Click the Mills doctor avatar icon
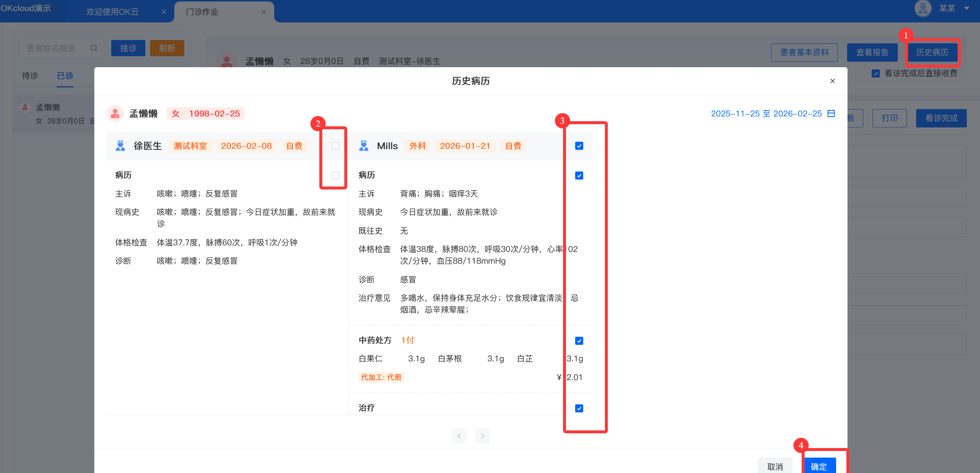The image size is (980, 473). coord(363,146)
